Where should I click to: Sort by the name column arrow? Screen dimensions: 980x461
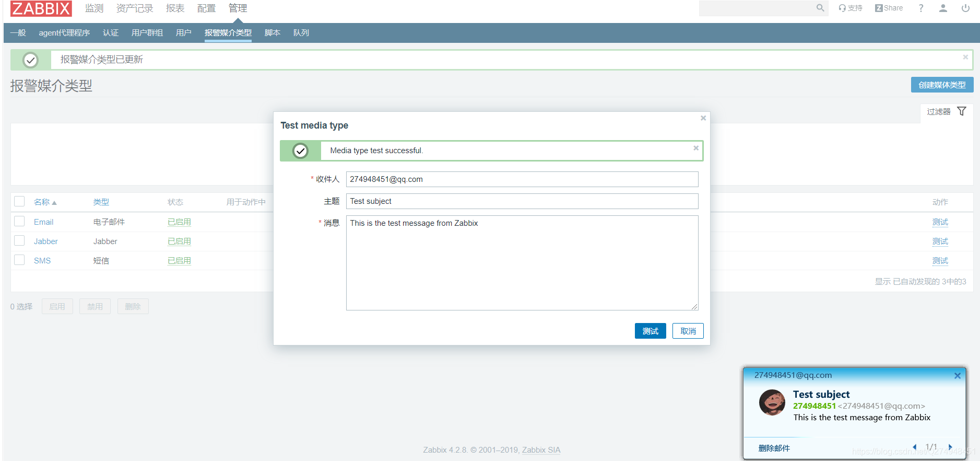[54, 203]
